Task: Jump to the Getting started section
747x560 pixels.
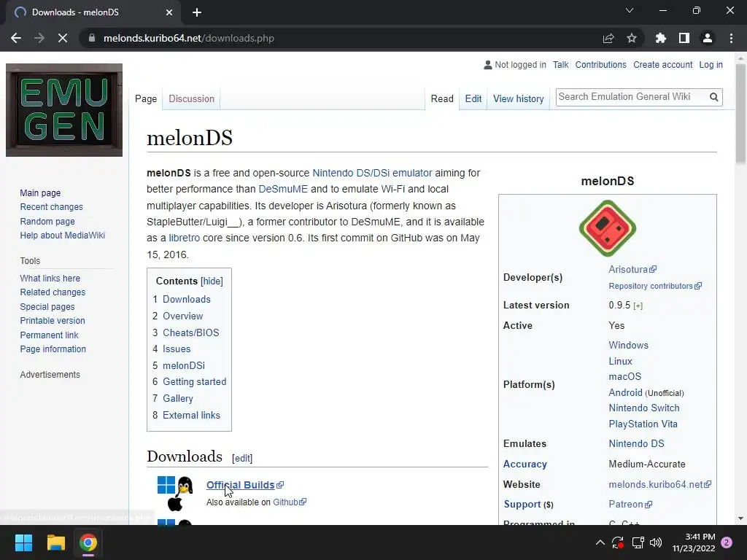Action: click(x=194, y=381)
